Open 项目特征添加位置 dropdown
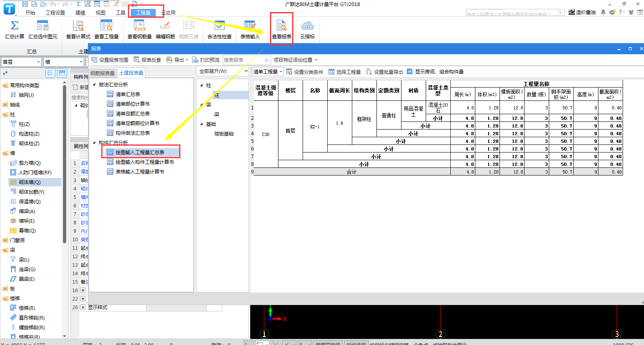This screenshot has width=644, height=345. pos(295,60)
